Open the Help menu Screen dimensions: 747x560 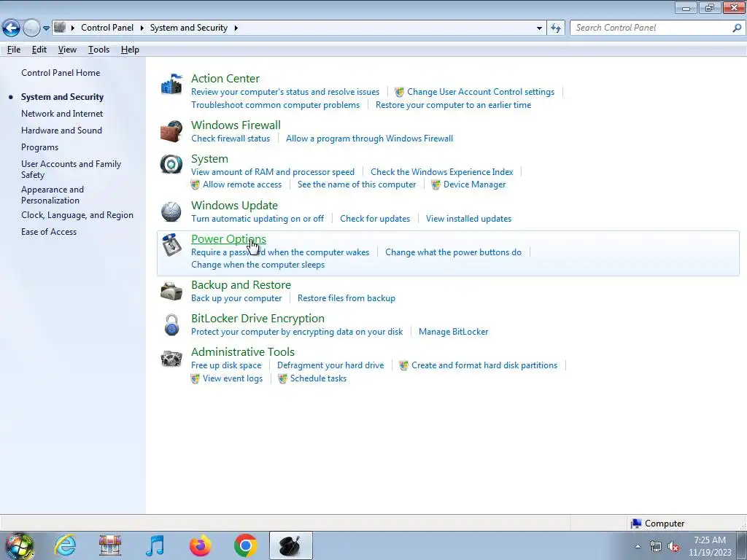pyautogui.click(x=130, y=50)
